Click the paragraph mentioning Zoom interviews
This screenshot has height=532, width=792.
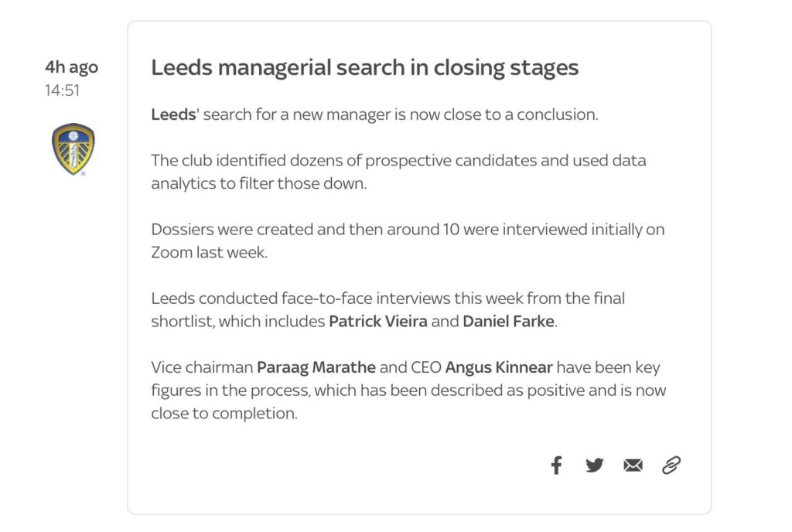[408, 240]
